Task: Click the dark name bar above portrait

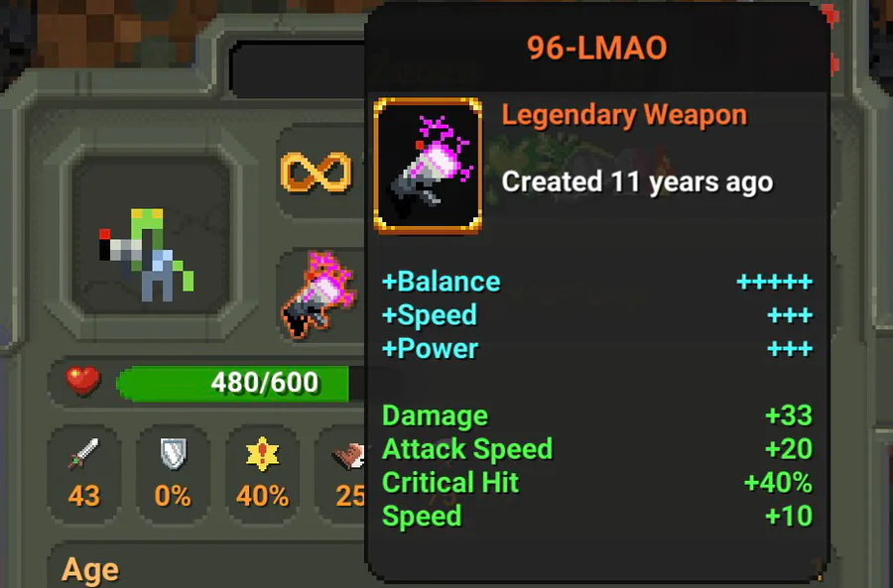Action: [x=298, y=69]
